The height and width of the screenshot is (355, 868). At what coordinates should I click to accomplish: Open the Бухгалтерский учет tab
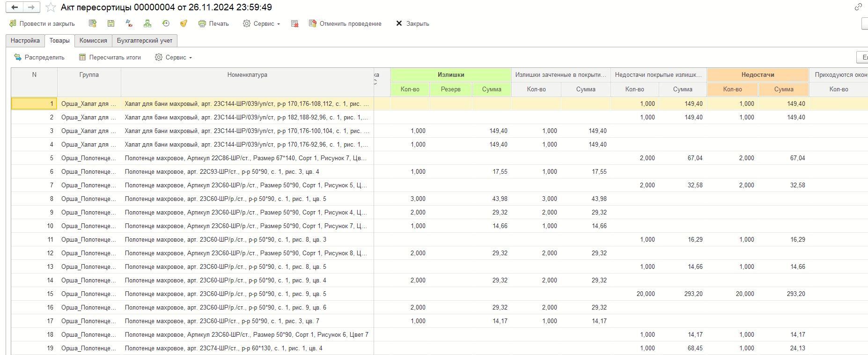tap(145, 41)
